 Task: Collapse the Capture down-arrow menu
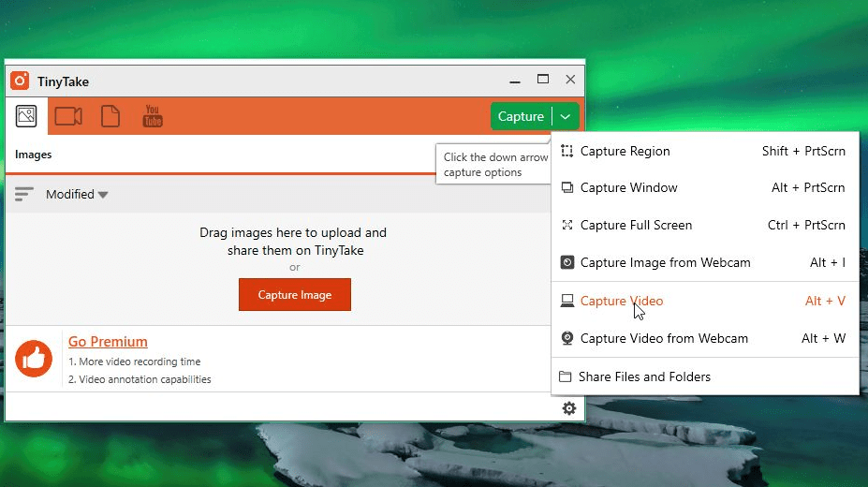click(566, 117)
